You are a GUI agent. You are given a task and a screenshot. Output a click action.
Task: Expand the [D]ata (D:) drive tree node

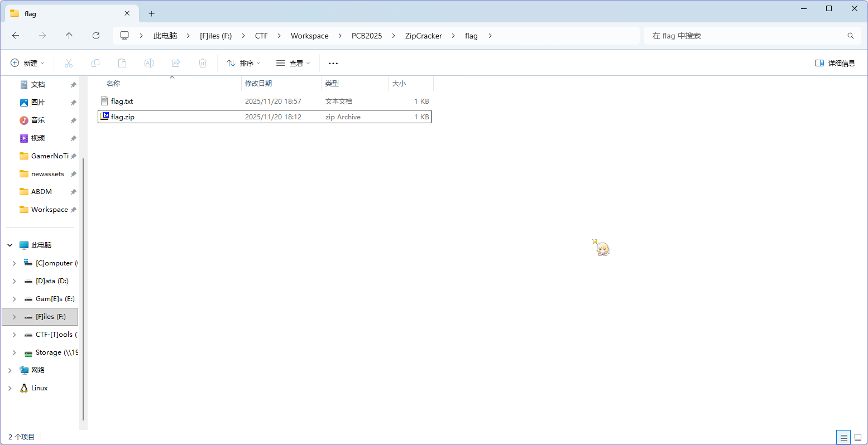click(x=15, y=281)
